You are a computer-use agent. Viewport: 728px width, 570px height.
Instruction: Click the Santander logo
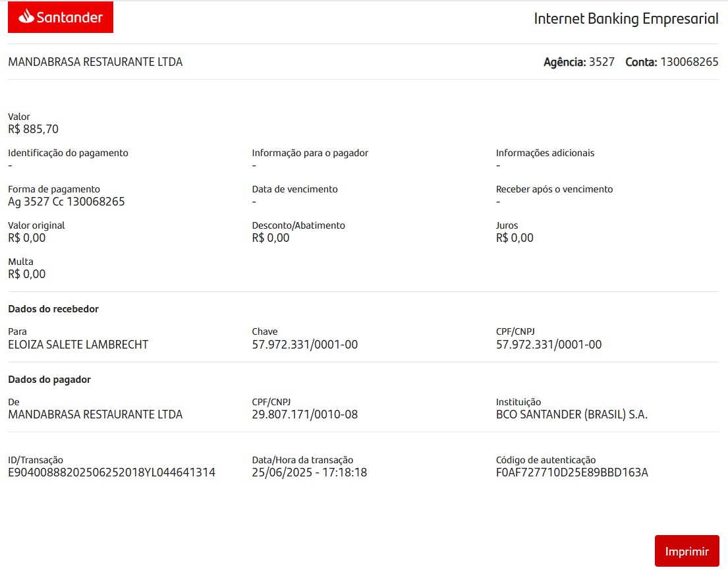[61, 17]
